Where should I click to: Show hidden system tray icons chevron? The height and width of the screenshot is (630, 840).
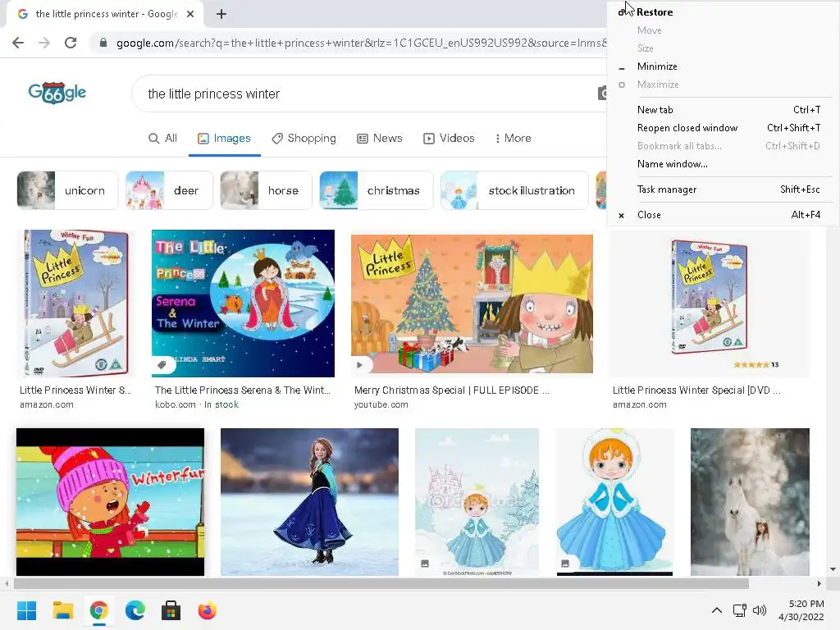click(x=717, y=610)
